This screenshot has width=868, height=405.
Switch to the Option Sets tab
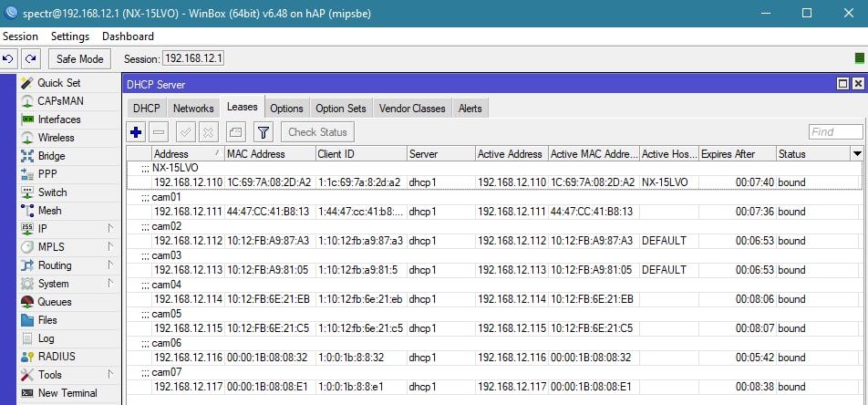341,109
